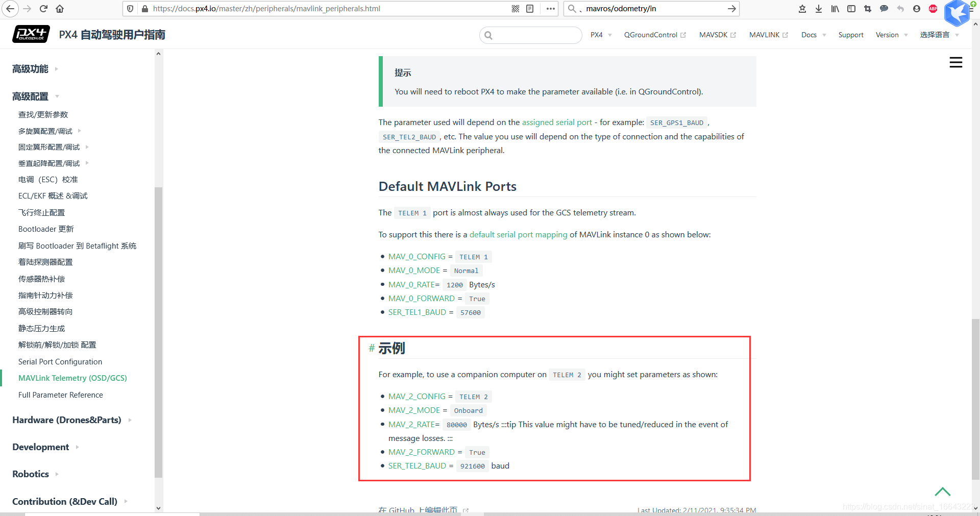980x516 pixels.
Task: Follow the assigned serial port link
Action: pos(557,122)
